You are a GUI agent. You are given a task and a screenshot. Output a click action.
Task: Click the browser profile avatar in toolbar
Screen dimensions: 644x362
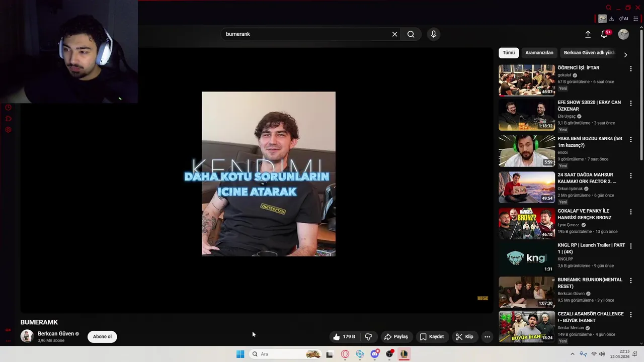click(x=602, y=19)
